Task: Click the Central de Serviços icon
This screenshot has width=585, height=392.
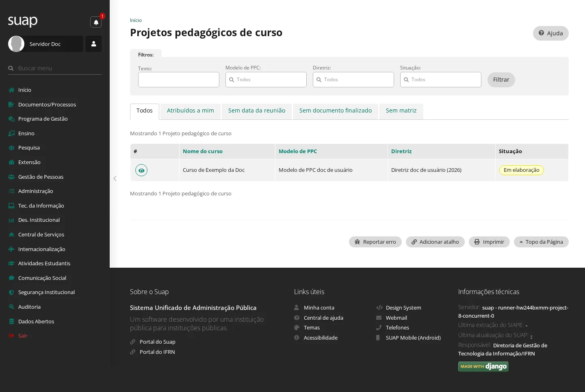Action: (x=11, y=234)
